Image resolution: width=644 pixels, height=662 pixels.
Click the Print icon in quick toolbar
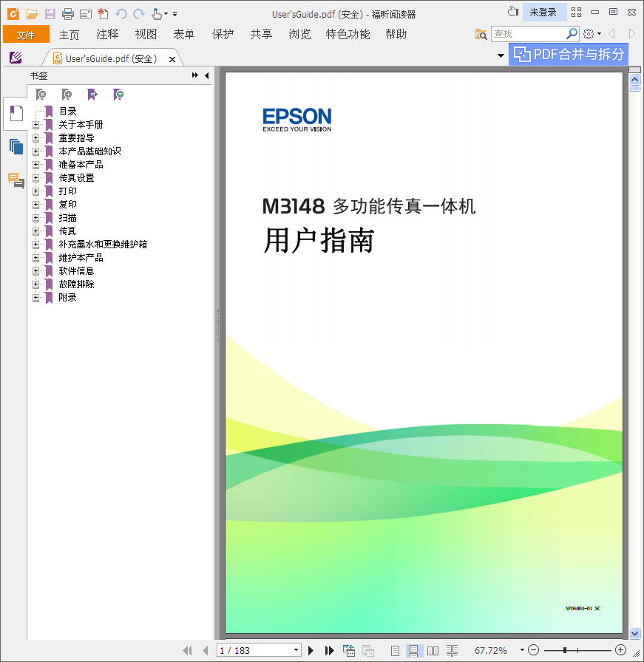[67, 14]
